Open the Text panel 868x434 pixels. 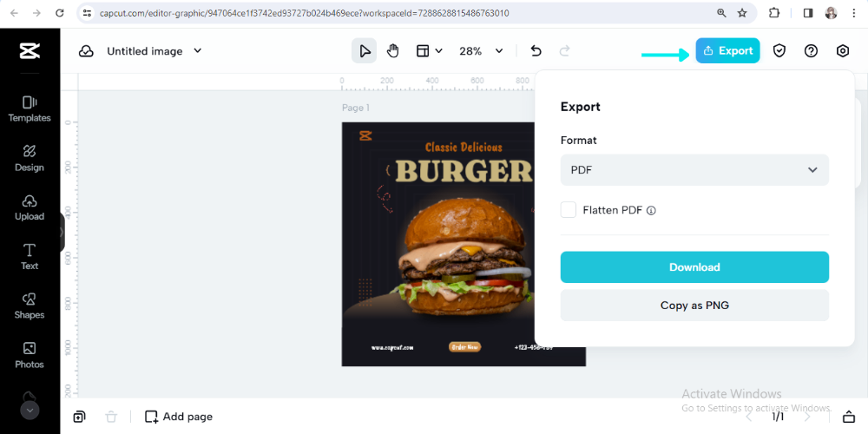click(30, 257)
